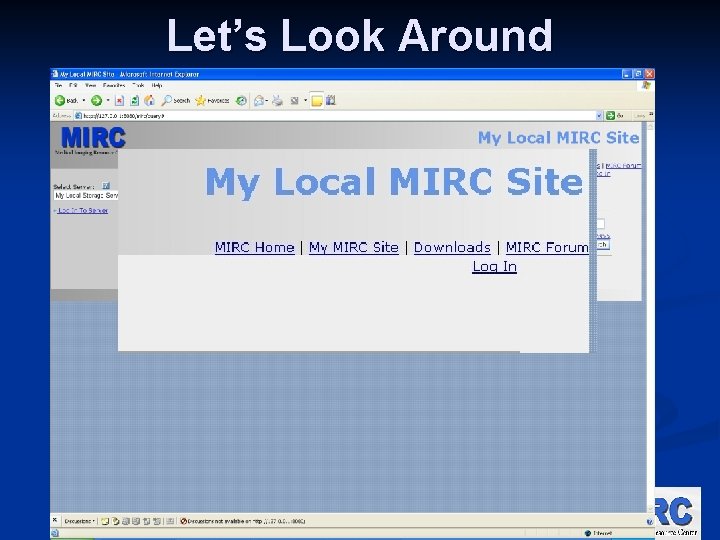Click the Edit page toolbar icon
The width and height of the screenshot is (720, 540).
(x=295, y=101)
